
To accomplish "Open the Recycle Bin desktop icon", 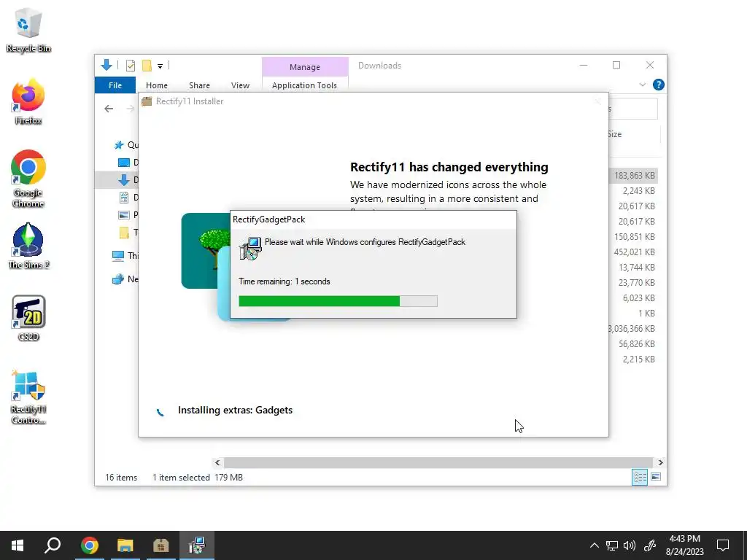I will click(x=28, y=30).
